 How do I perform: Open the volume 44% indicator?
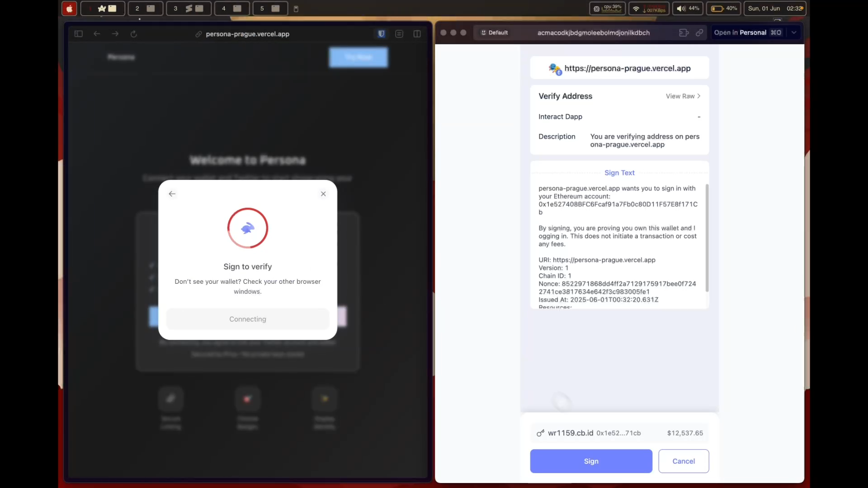pyautogui.click(x=688, y=9)
